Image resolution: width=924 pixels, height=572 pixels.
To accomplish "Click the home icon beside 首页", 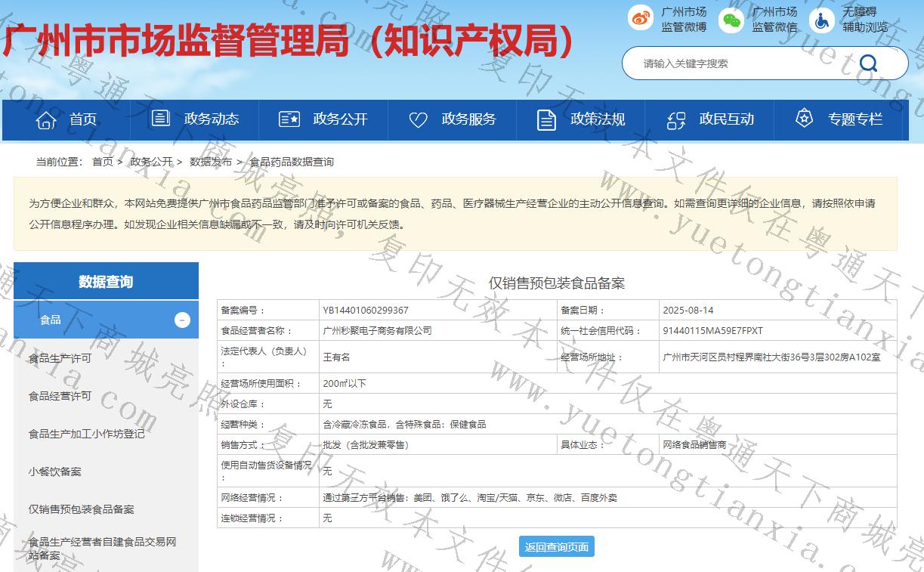I will [x=46, y=119].
